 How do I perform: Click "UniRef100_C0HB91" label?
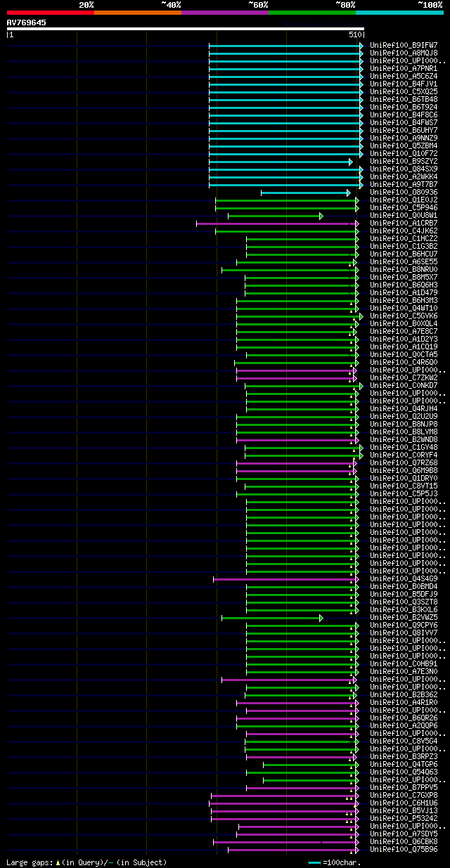tap(404, 664)
